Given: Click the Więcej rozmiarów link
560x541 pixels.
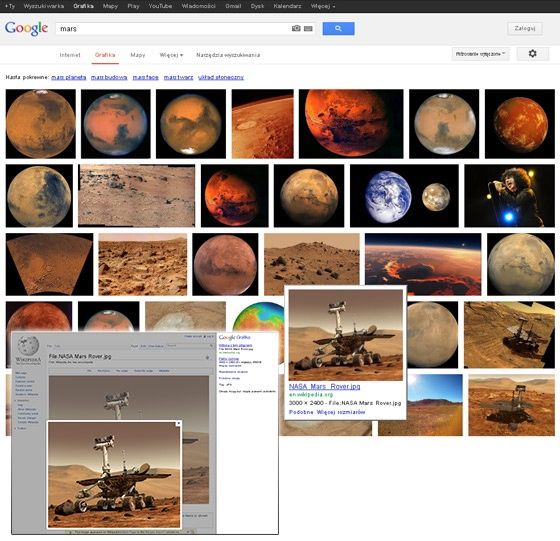Looking at the screenshot, I should click(341, 412).
